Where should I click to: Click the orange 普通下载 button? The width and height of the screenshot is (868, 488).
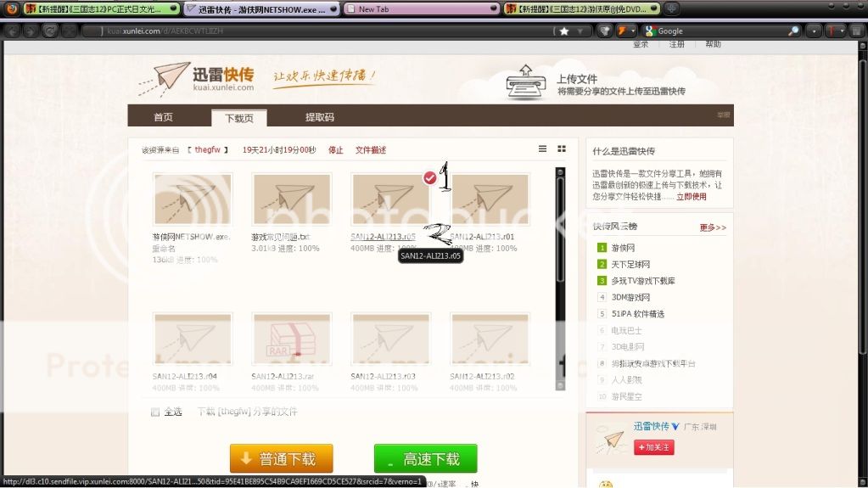(x=281, y=458)
